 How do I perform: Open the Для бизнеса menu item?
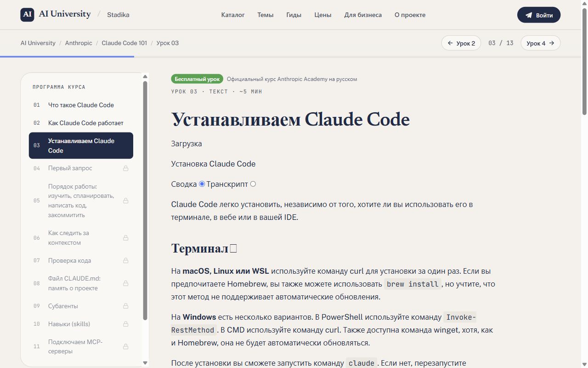pos(363,15)
